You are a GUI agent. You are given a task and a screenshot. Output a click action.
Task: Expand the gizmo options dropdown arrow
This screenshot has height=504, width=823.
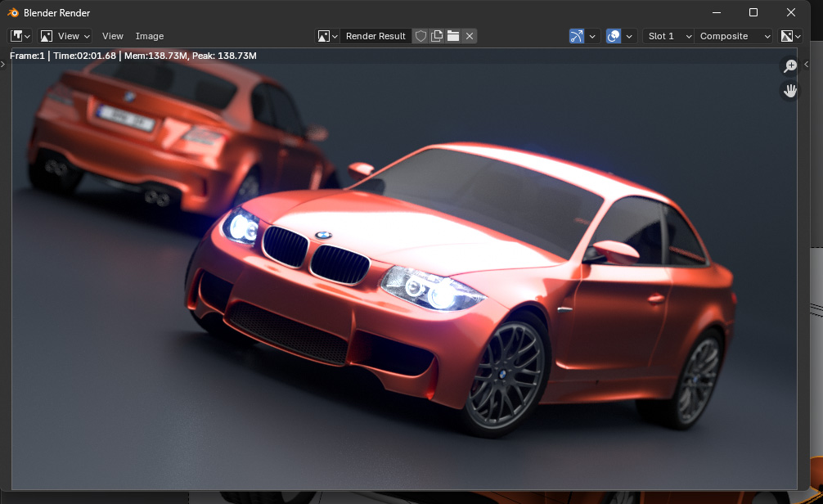click(593, 36)
